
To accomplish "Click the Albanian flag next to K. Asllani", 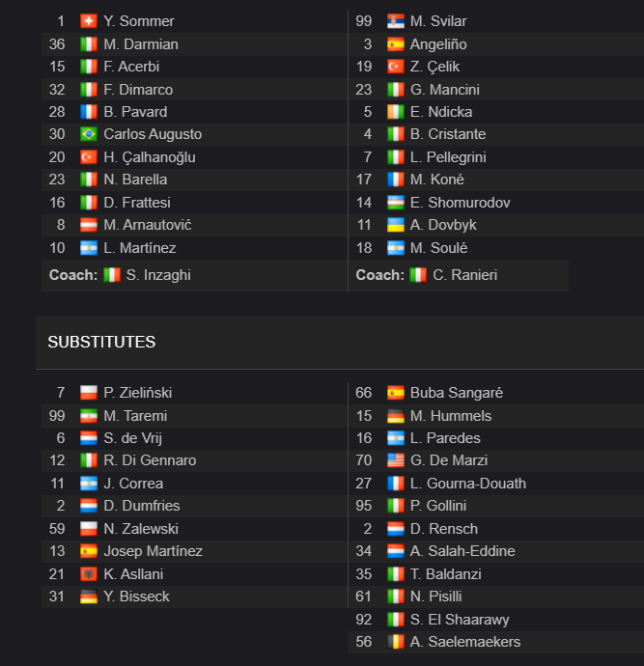I will [89, 574].
